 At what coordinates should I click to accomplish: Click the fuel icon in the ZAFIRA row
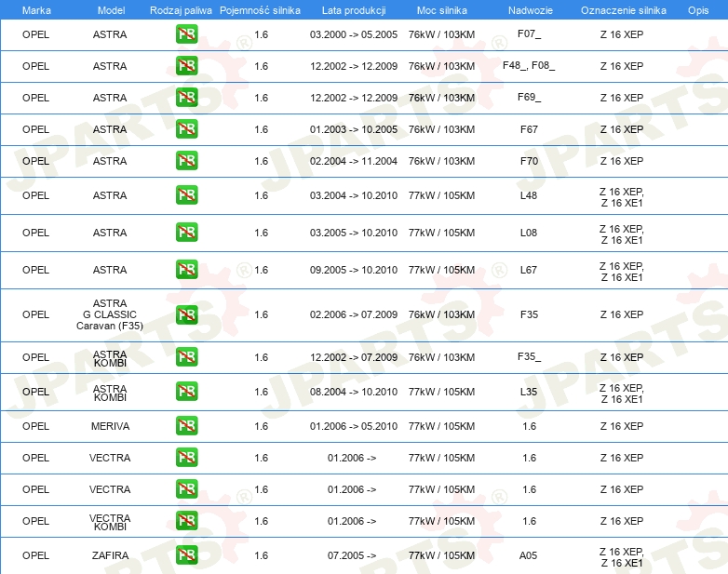click(186, 555)
